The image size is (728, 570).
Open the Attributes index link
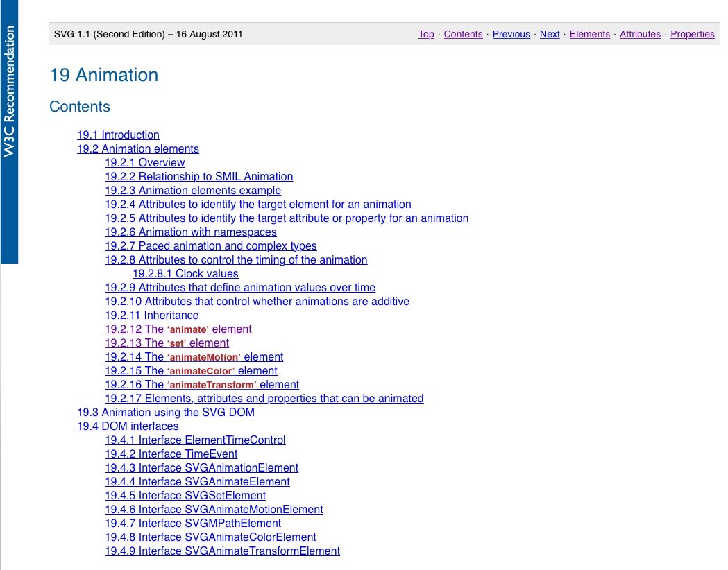click(x=640, y=34)
